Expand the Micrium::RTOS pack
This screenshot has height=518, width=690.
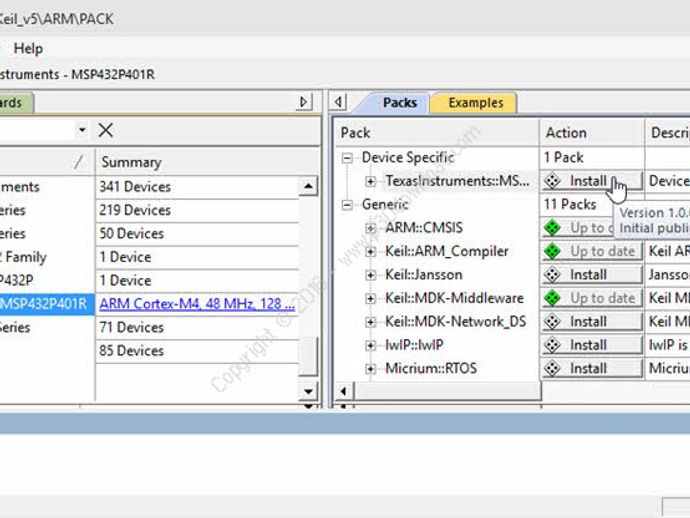[x=371, y=368]
